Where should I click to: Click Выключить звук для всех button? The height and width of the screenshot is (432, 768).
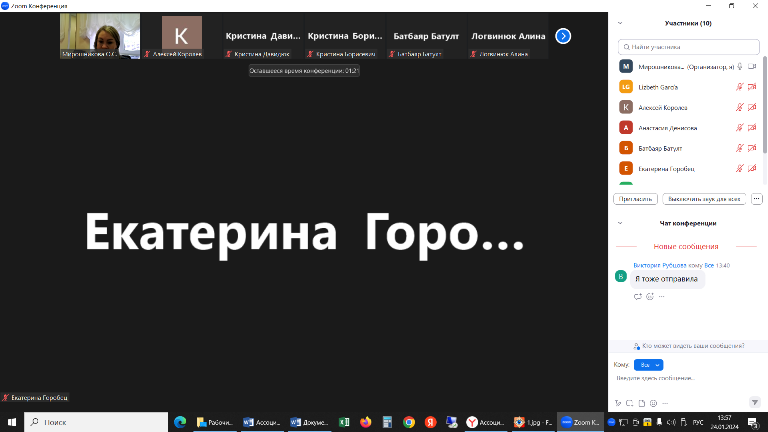(705, 198)
